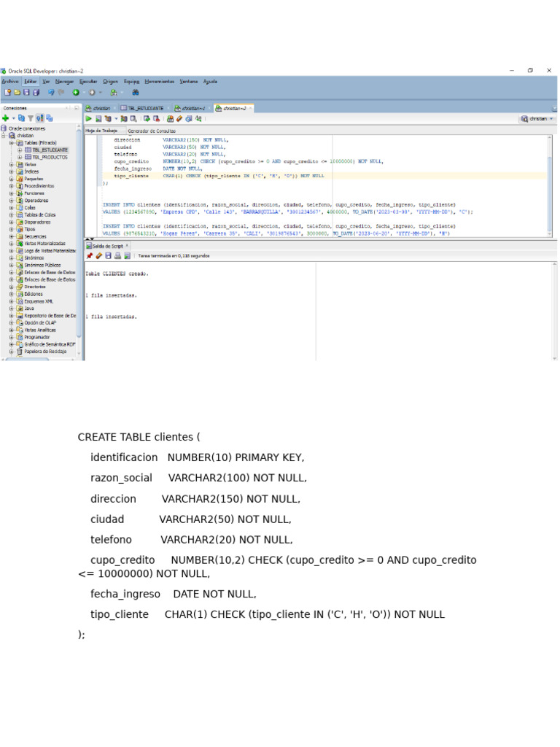Click the green Back navigation icon
Viewport: 560px width, 747px height.
tap(76, 93)
